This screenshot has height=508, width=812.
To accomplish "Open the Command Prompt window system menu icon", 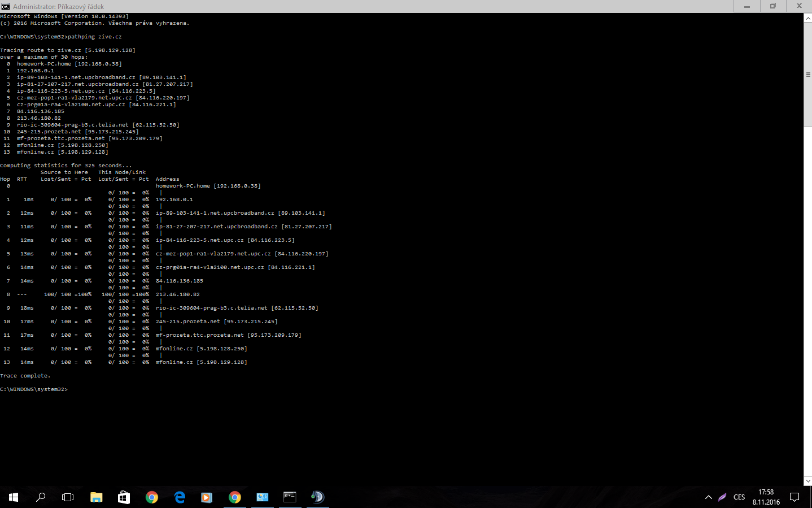I will point(6,6).
